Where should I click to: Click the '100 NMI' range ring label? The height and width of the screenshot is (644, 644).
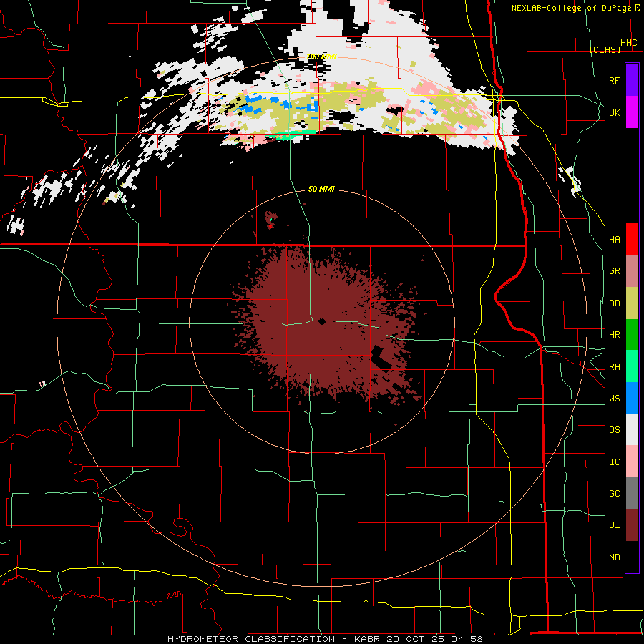(x=321, y=57)
